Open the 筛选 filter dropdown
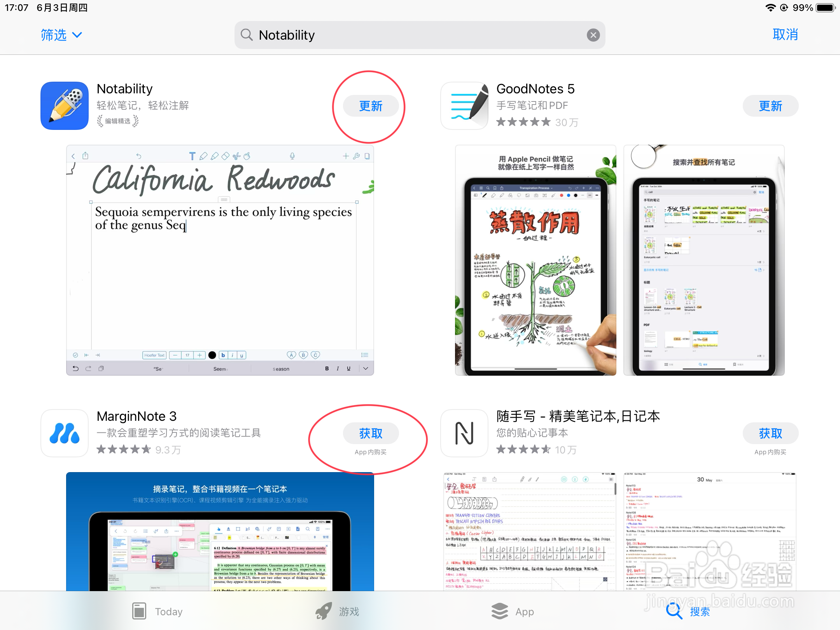This screenshot has width=840, height=630. [61, 35]
